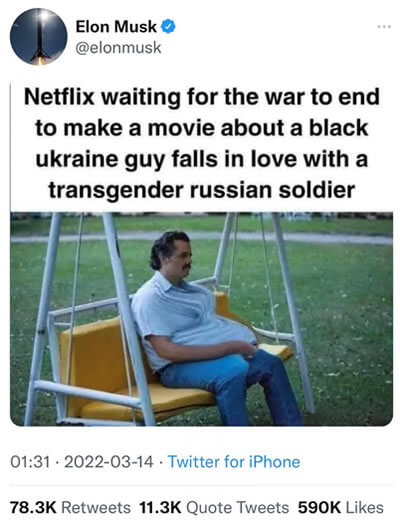View the Likes list
Viewport: 400px width, 521px height.
[x=364, y=507]
